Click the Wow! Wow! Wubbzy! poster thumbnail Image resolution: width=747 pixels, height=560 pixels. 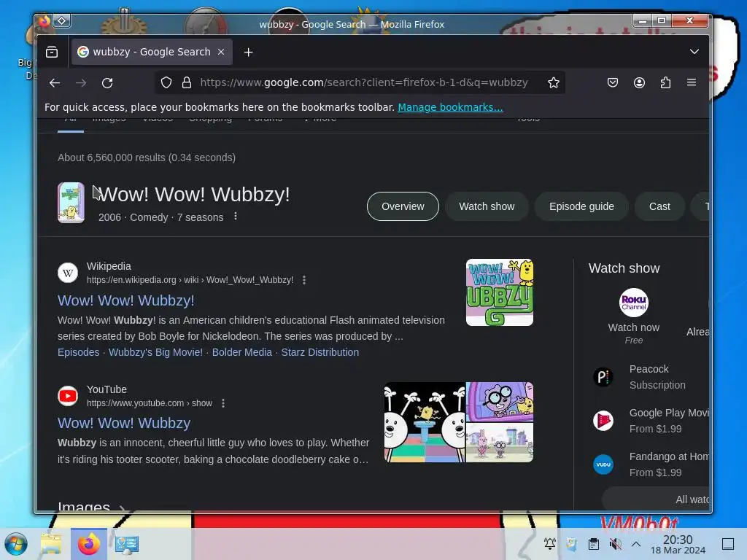point(71,203)
